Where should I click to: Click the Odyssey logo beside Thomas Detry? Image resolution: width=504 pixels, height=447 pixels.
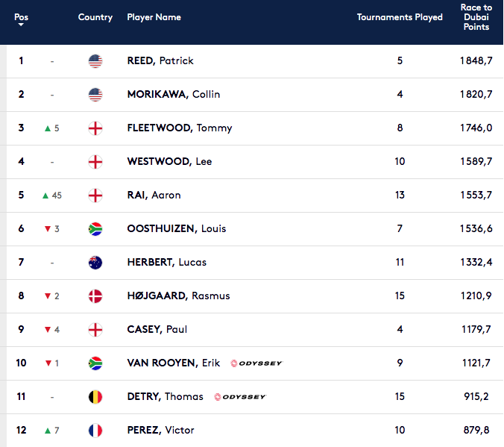240,397
